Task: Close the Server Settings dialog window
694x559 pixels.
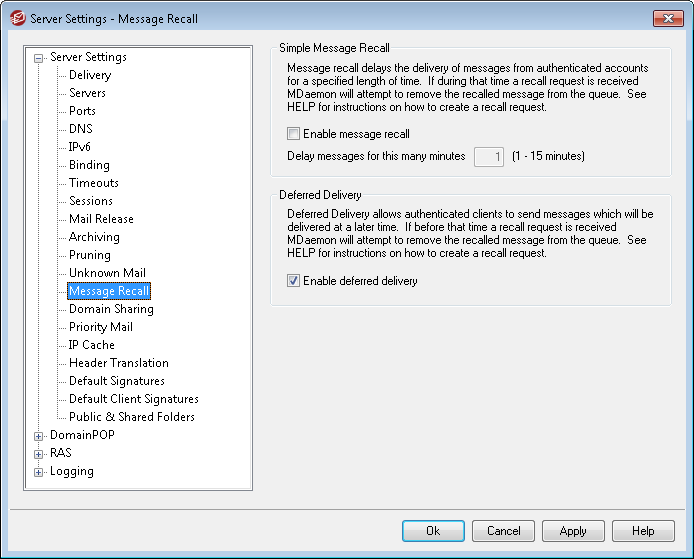Action: 667,18
